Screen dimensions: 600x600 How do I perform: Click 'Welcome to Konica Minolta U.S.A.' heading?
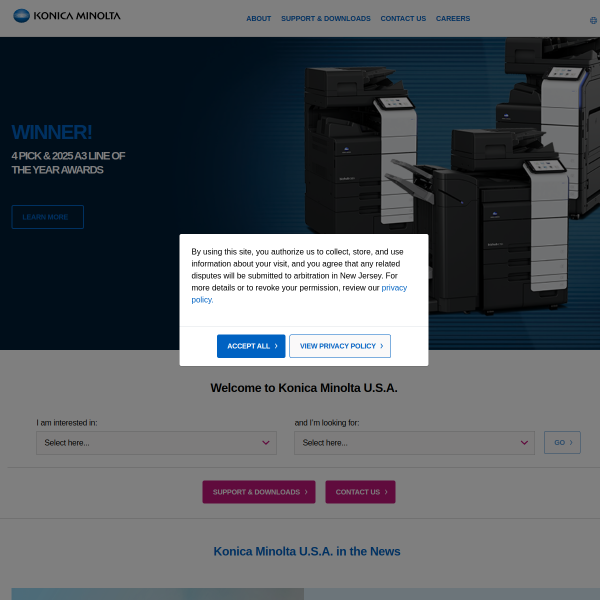click(304, 388)
